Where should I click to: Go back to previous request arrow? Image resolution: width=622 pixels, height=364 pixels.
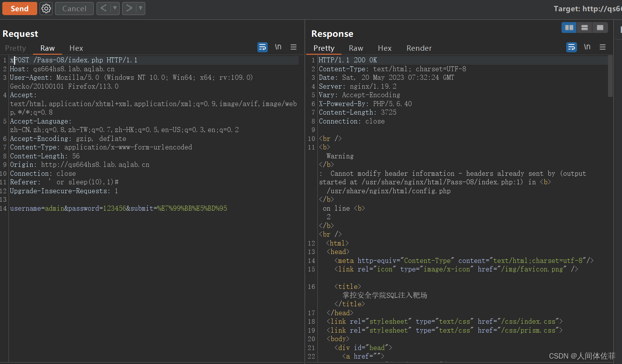pos(103,8)
